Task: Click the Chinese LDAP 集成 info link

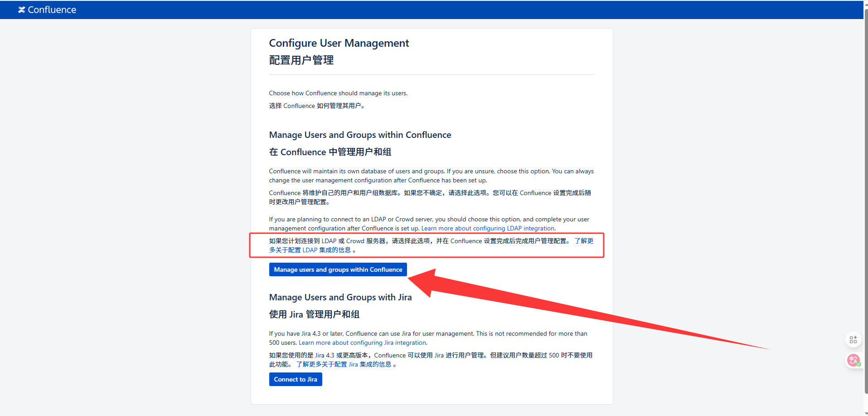Action: (x=310, y=250)
